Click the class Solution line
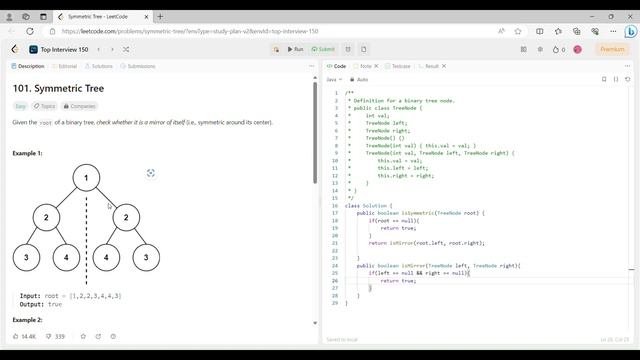Viewport: 640px width, 360px height. [368, 206]
